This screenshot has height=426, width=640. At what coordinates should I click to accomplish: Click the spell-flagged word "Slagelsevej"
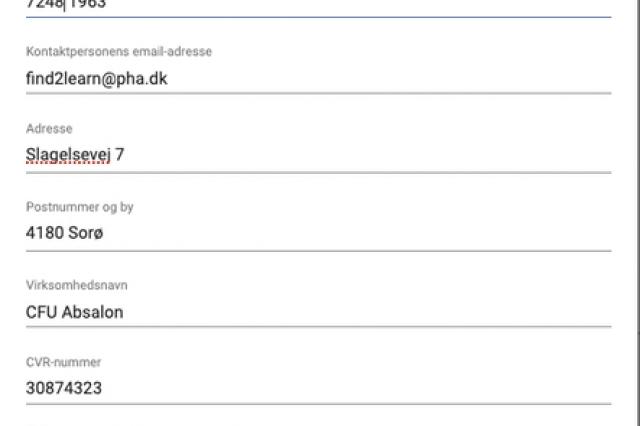[68, 155]
